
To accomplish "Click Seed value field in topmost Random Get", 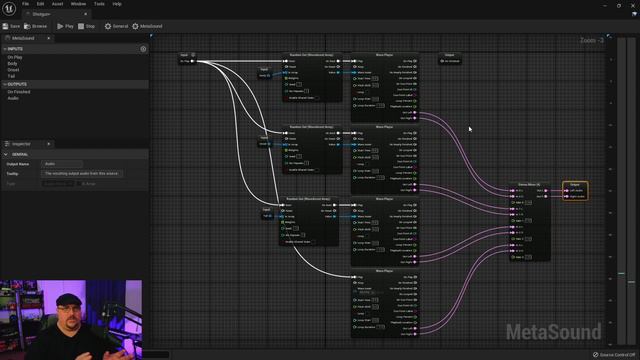I will [299, 84].
